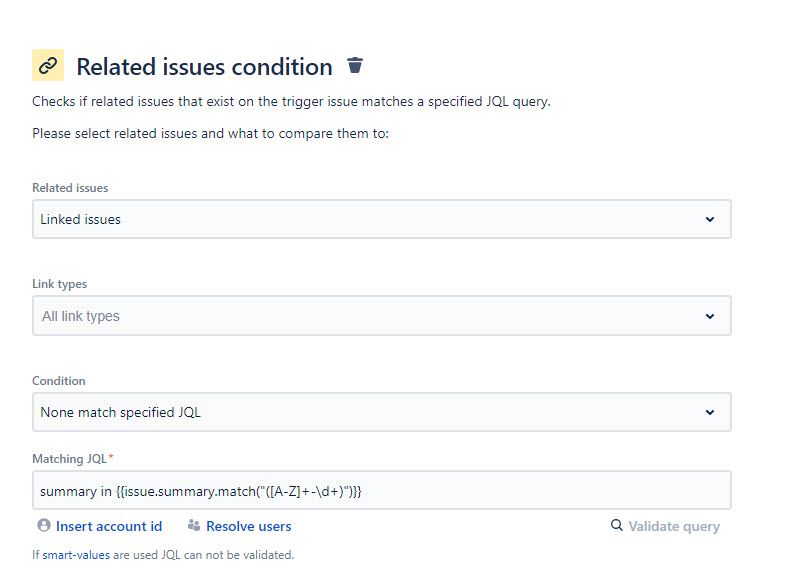Click the Validate query magnifier icon
811x571 pixels.
pos(617,525)
